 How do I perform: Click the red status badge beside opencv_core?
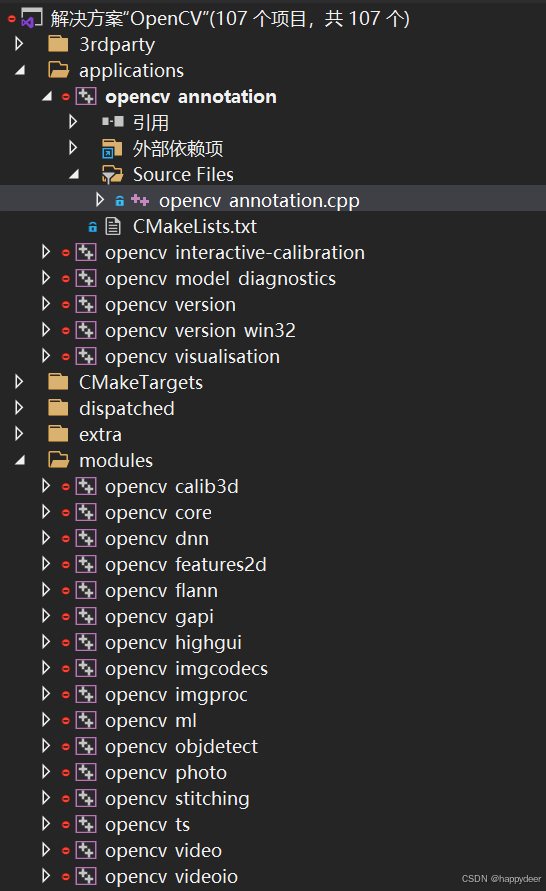[x=66, y=513]
